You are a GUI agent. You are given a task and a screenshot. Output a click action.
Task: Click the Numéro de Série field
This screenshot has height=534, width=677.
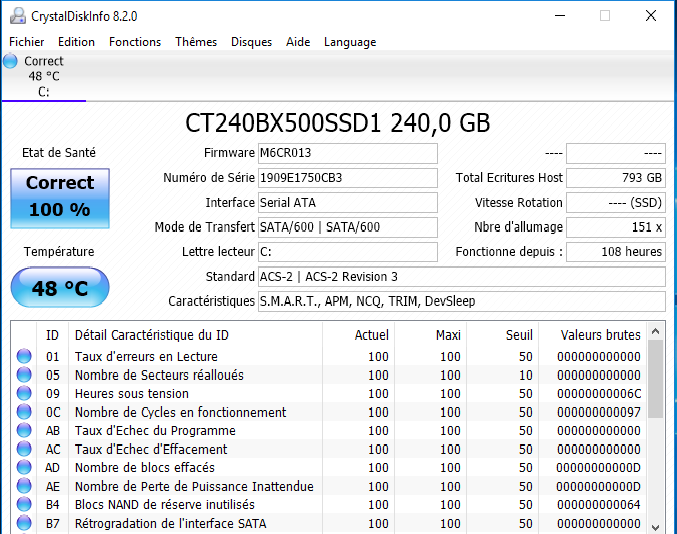[347, 178]
